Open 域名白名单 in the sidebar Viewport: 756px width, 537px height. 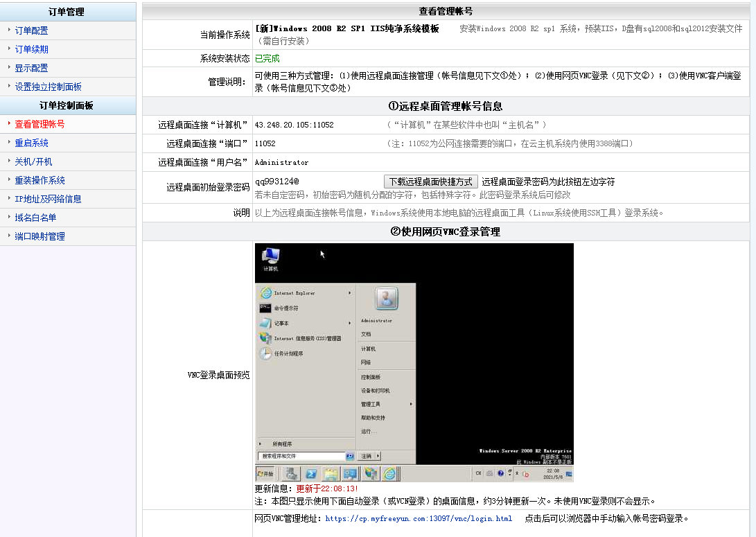[35, 218]
